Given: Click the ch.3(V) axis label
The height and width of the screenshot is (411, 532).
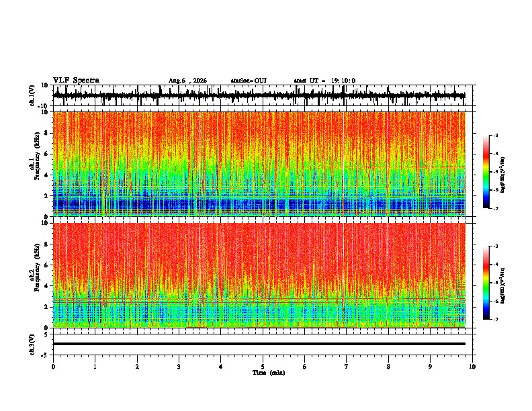Looking at the screenshot, I should [x=32, y=345].
